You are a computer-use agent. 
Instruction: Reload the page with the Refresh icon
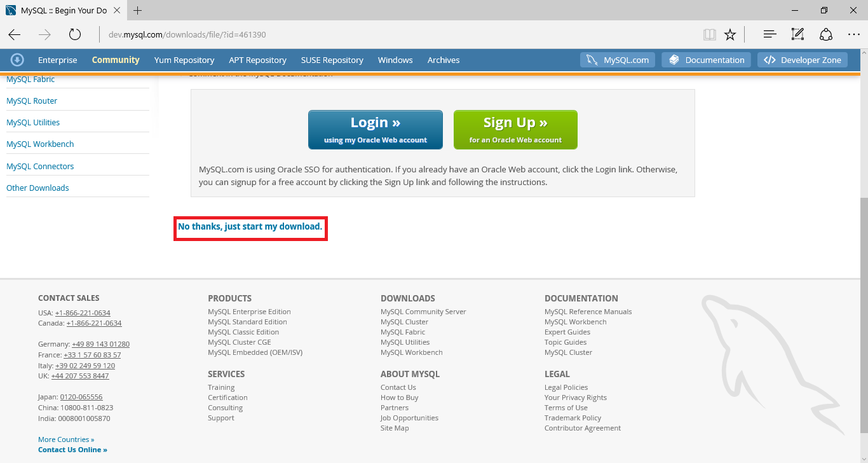pyautogui.click(x=75, y=34)
